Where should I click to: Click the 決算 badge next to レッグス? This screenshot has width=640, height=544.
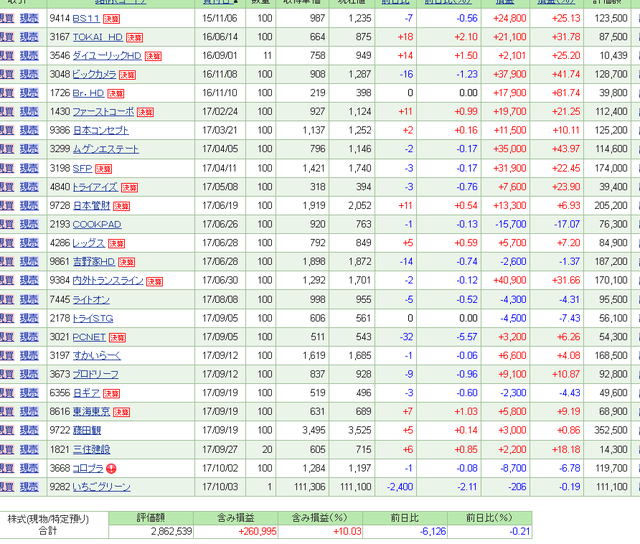tap(116, 244)
